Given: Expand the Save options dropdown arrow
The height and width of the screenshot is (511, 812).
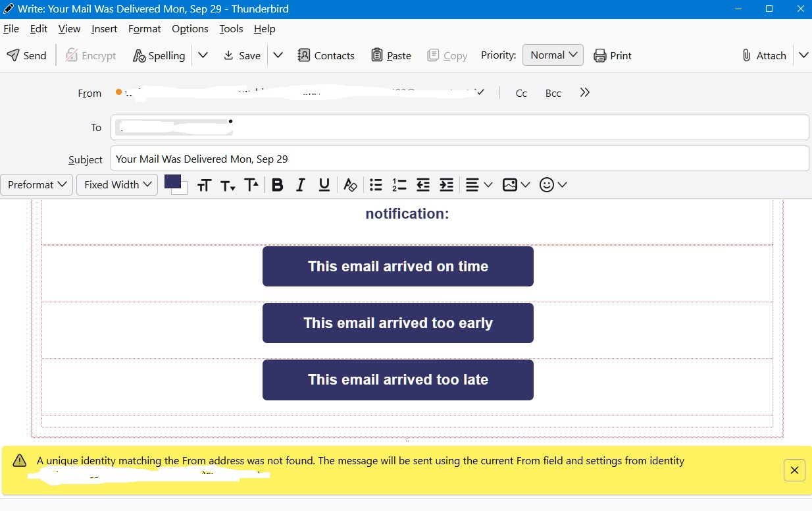Looking at the screenshot, I should (278, 55).
